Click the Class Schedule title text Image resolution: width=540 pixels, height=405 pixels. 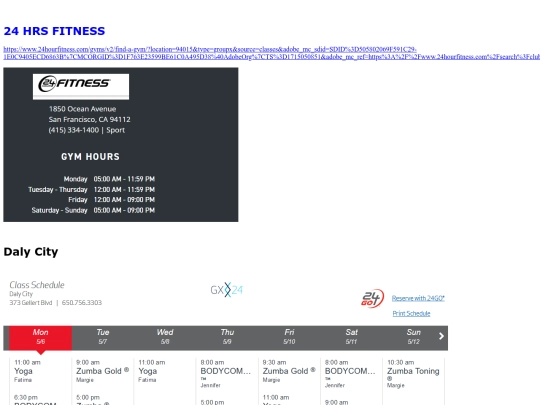click(x=37, y=285)
